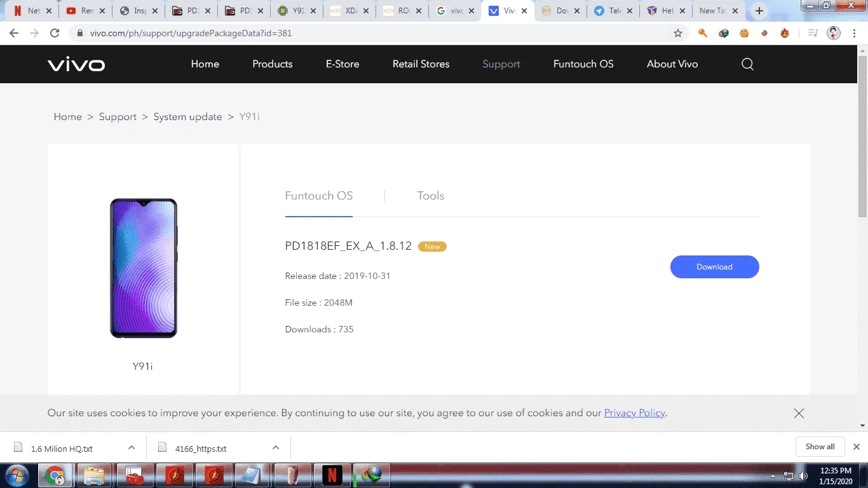Viewport: 868px width, 488px height.
Task: Show hidden system tray icons
Action: (x=773, y=475)
